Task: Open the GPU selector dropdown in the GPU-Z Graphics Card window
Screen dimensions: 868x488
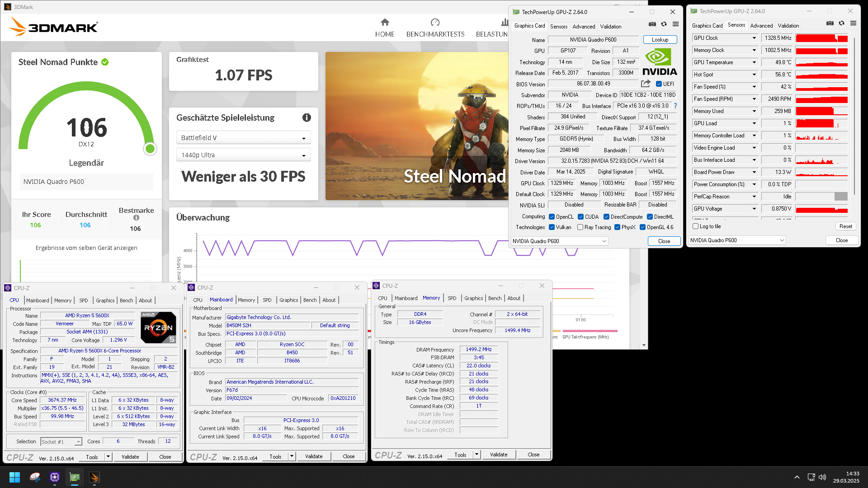Action: (559, 241)
